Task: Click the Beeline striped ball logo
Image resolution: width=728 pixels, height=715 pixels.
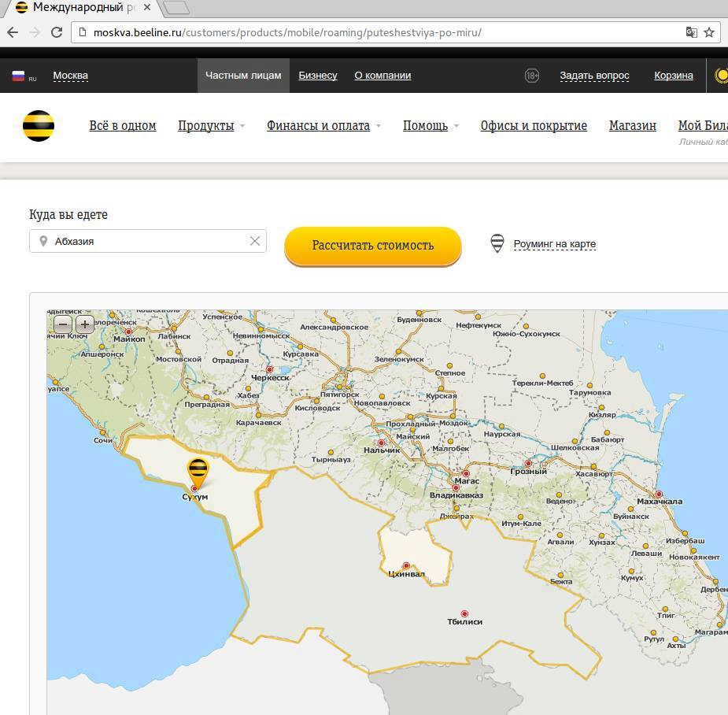Action: (x=38, y=126)
